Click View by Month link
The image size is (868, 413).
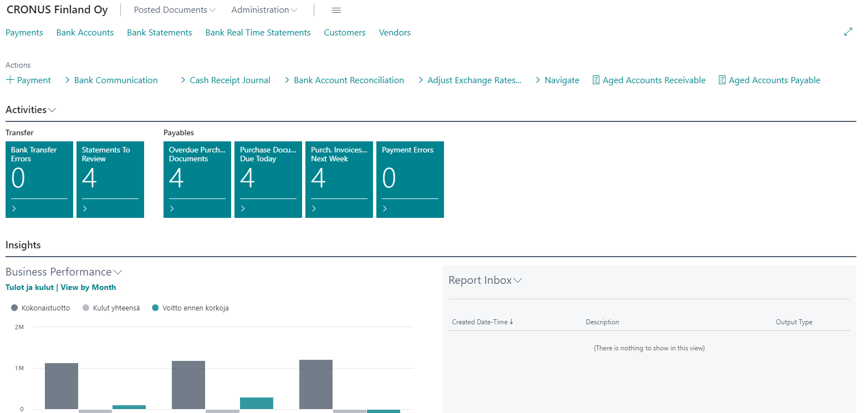(88, 287)
